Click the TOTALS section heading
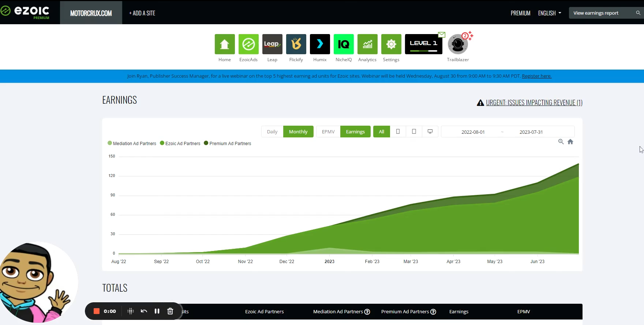Image resolution: width=644 pixels, height=325 pixels. (115, 288)
